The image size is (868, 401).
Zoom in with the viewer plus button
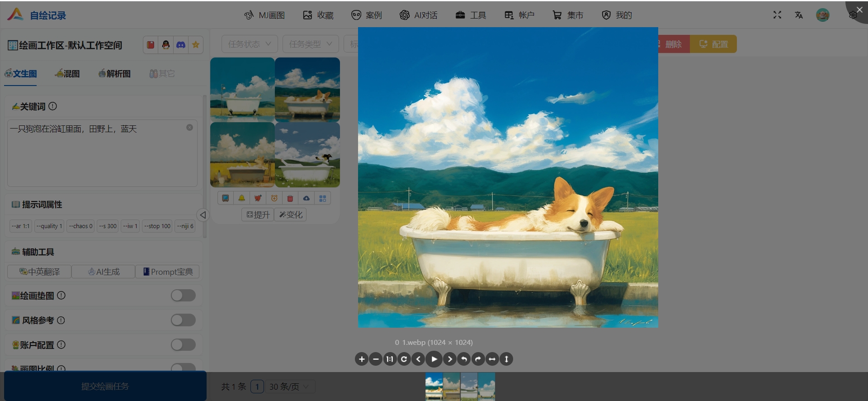tap(362, 359)
